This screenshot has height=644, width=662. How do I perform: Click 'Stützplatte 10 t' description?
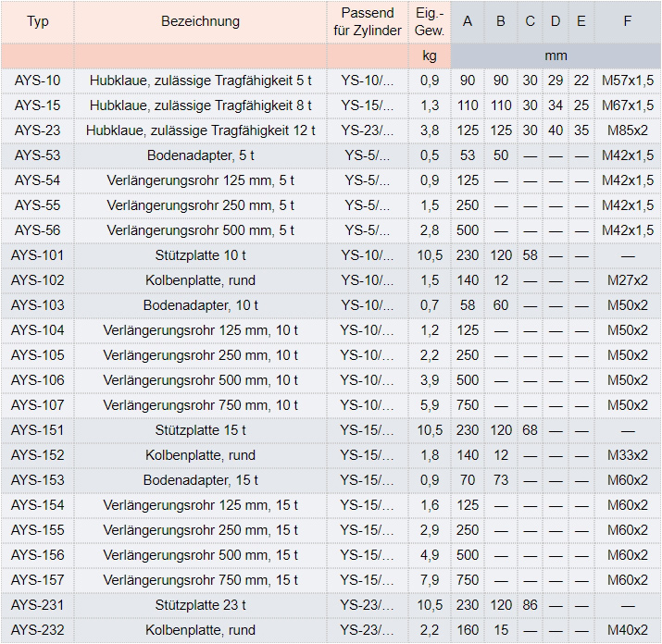[x=200, y=255]
